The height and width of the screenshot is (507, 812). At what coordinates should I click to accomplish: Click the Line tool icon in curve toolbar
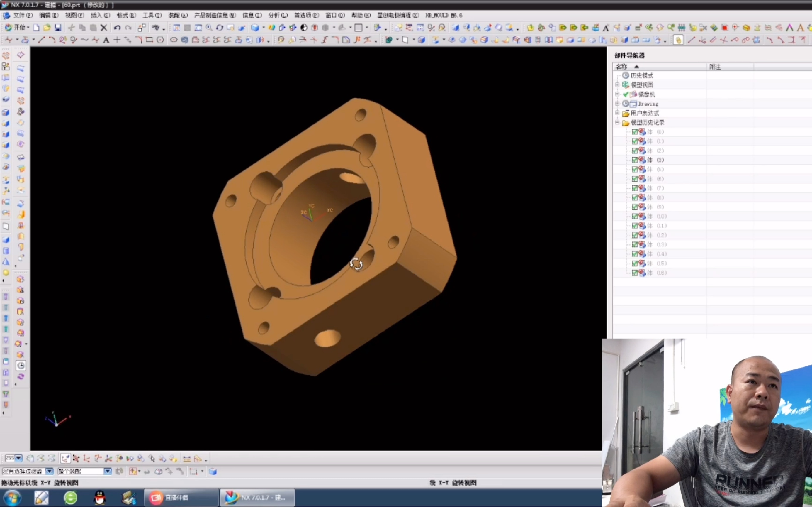coord(41,40)
